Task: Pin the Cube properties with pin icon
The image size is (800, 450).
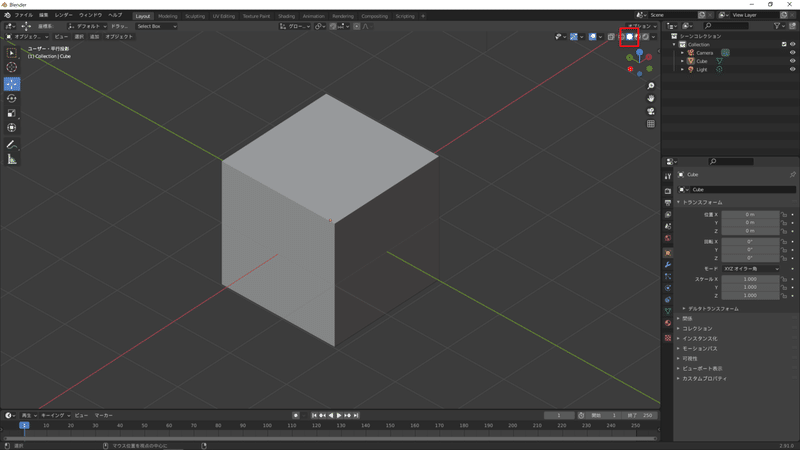Action: pos(792,174)
